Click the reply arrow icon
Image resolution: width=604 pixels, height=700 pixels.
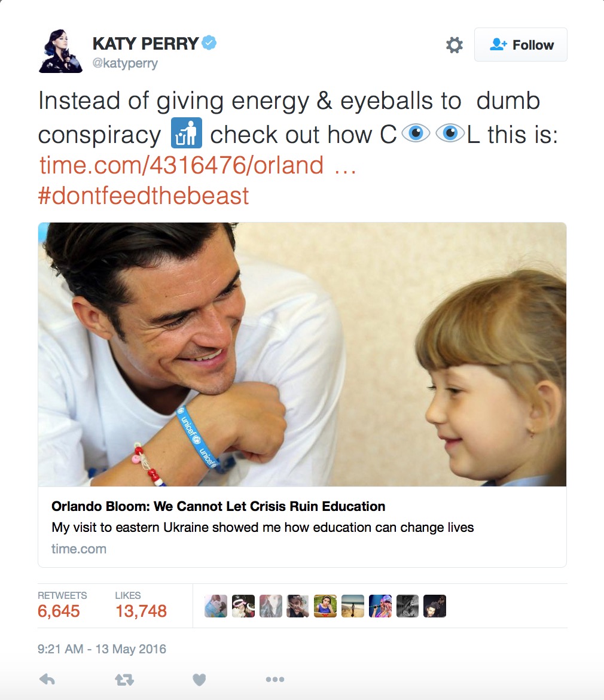pyautogui.click(x=47, y=679)
